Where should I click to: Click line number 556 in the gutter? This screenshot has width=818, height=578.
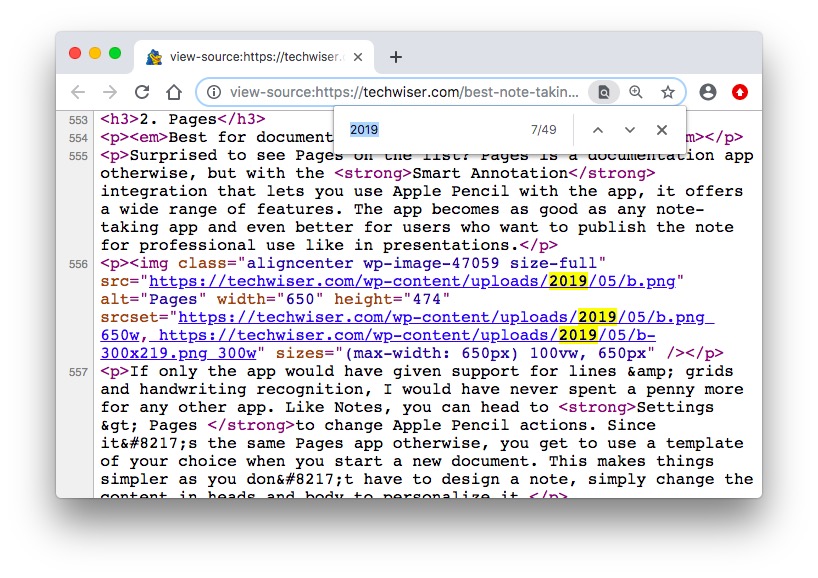(x=77, y=264)
